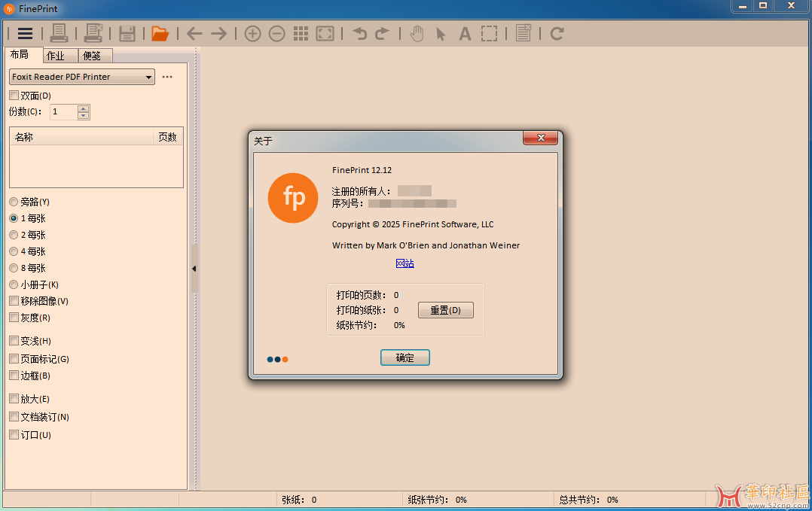The image size is (812, 511).
Task: Click the print-and-close printer icon
Action: coord(93,33)
